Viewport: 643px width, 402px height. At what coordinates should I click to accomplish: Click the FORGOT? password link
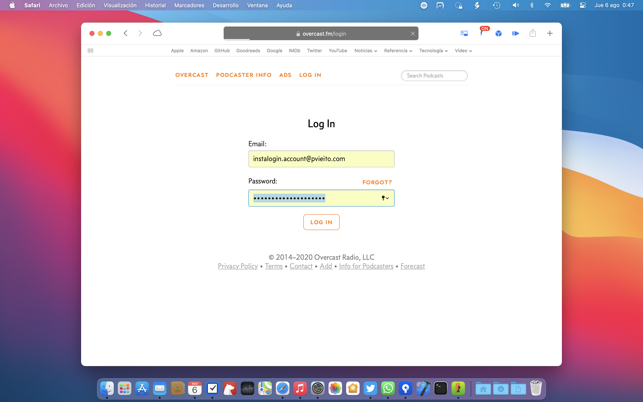pyautogui.click(x=377, y=182)
